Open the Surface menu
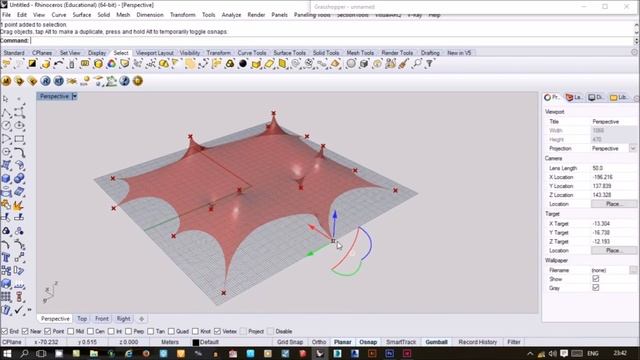Screen dimensions: 640x360 (82, 15)
